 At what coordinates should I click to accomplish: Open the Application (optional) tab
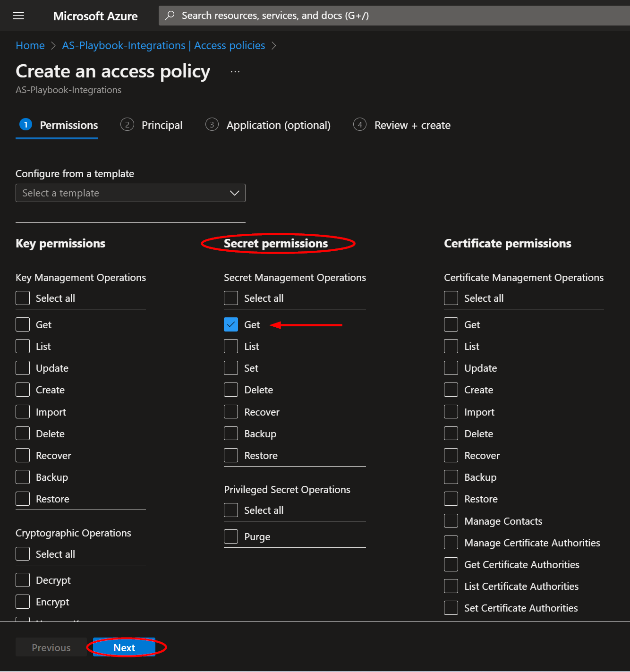tap(268, 125)
